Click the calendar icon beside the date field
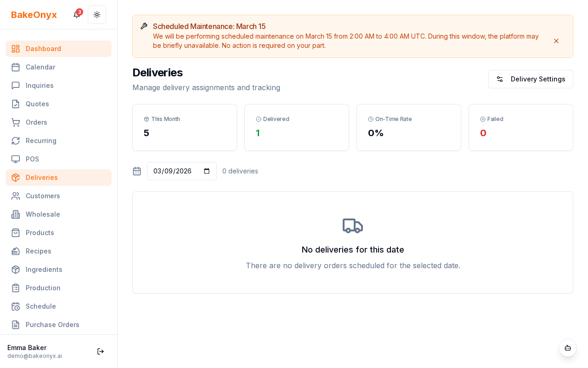 pyautogui.click(x=137, y=171)
